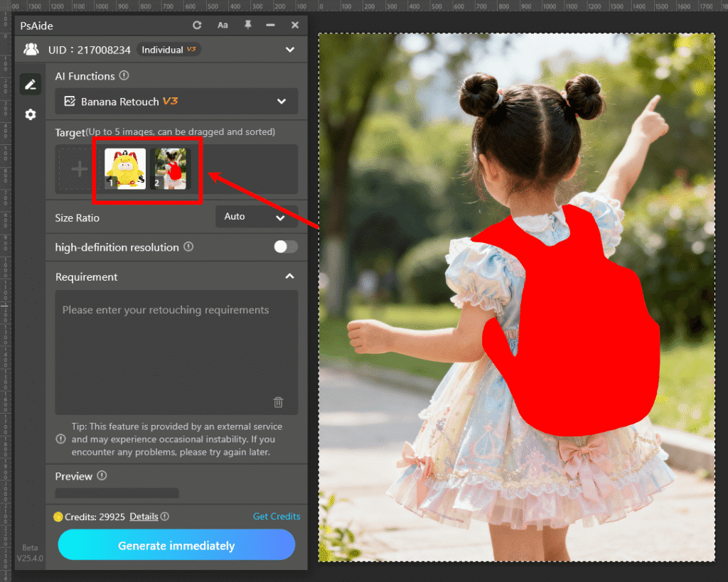This screenshot has height=582, width=728.
Task: Select the pencil edit tool in the left sidebar
Action: pos(30,84)
